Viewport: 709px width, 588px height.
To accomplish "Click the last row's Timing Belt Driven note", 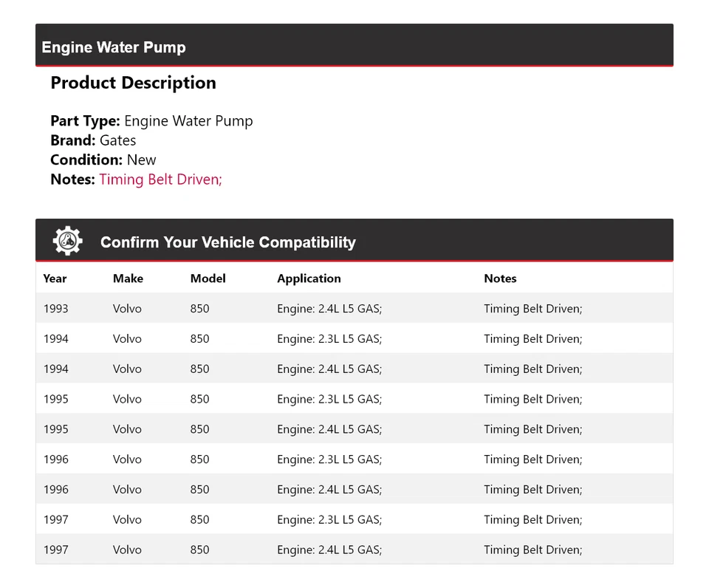I will click(x=532, y=550).
